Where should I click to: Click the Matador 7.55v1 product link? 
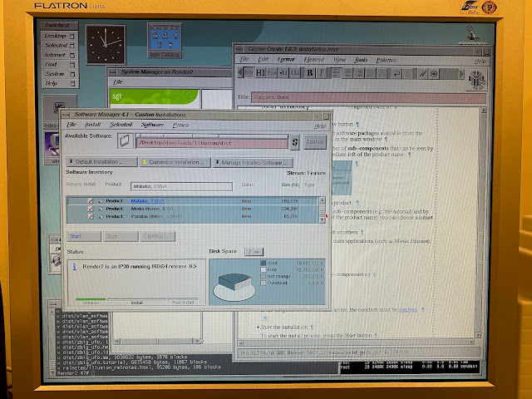point(147,201)
